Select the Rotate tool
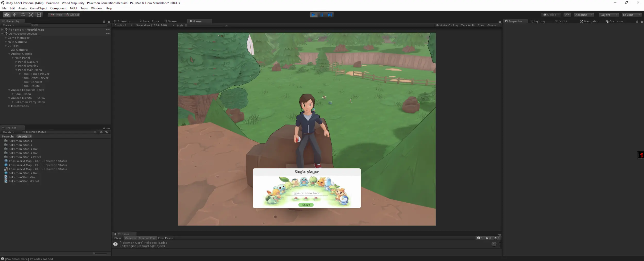The height and width of the screenshot is (261, 644). tap(23, 15)
